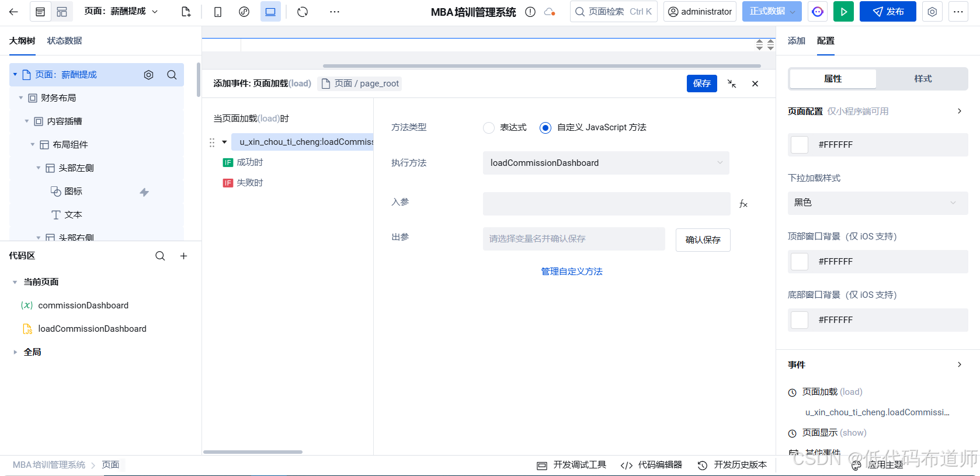Switch to 大纲树 tab

pyautogui.click(x=22, y=41)
